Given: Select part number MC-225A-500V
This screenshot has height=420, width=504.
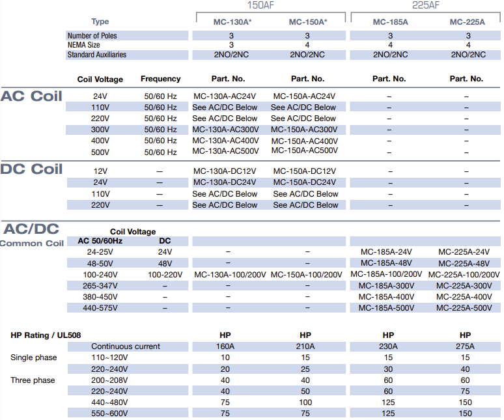Looking at the screenshot, I should (464, 308).
